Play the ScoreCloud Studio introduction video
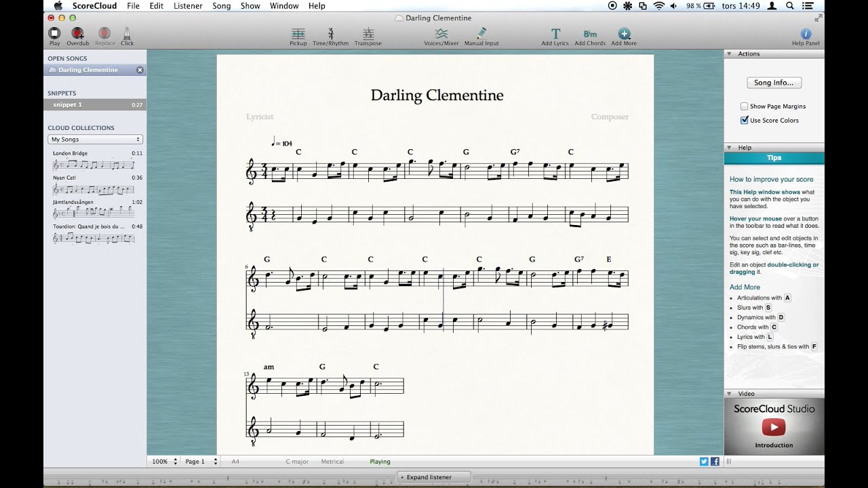868x488 pixels. [x=774, y=427]
